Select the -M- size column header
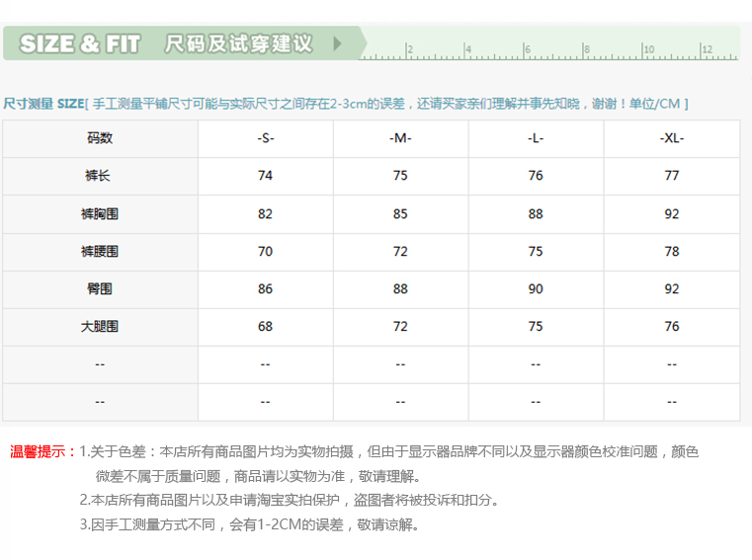 pos(400,138)
